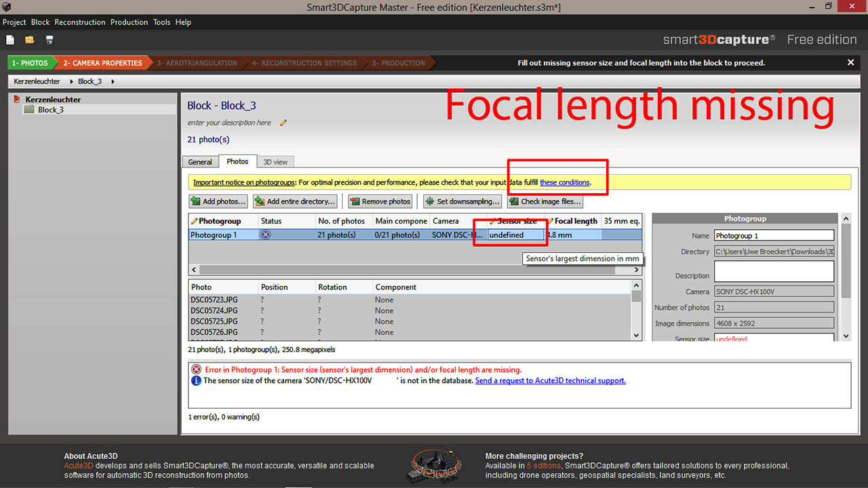Viewport: 868px width, 488px height.
Task: Go to step 2- Camera Properties
Action: (x=102, y=63)
